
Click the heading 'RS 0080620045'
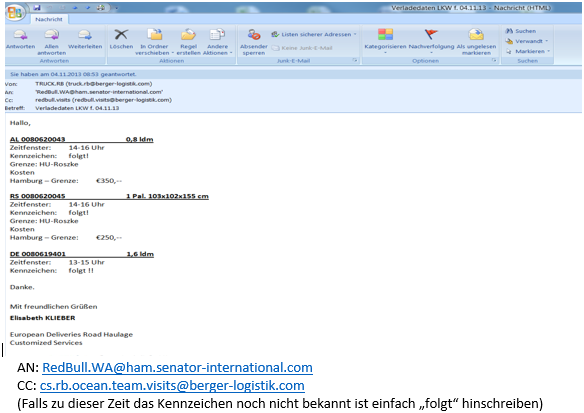37,196
